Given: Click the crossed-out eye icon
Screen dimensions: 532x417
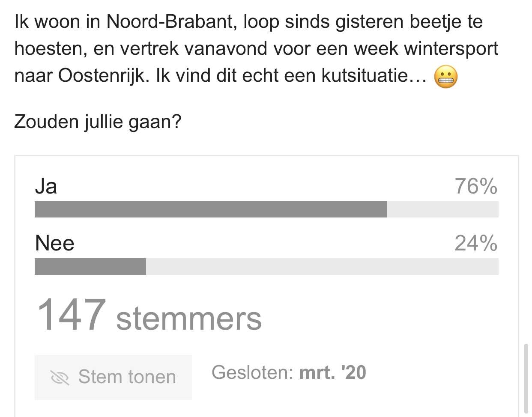Looking at the screenshot, I should coord(60,378).
